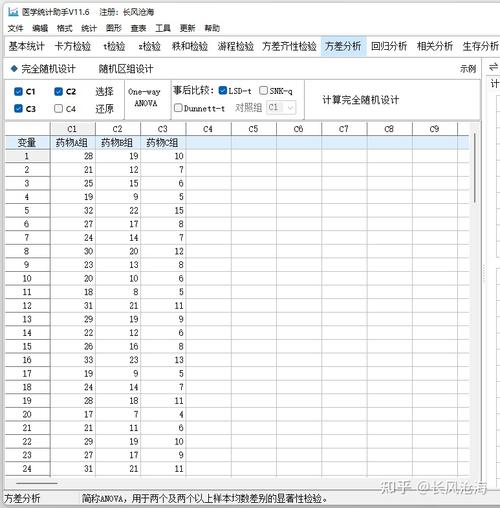Screen dimensions: 500x508
Task: Select the C6 column header
Action: [299, 129]
